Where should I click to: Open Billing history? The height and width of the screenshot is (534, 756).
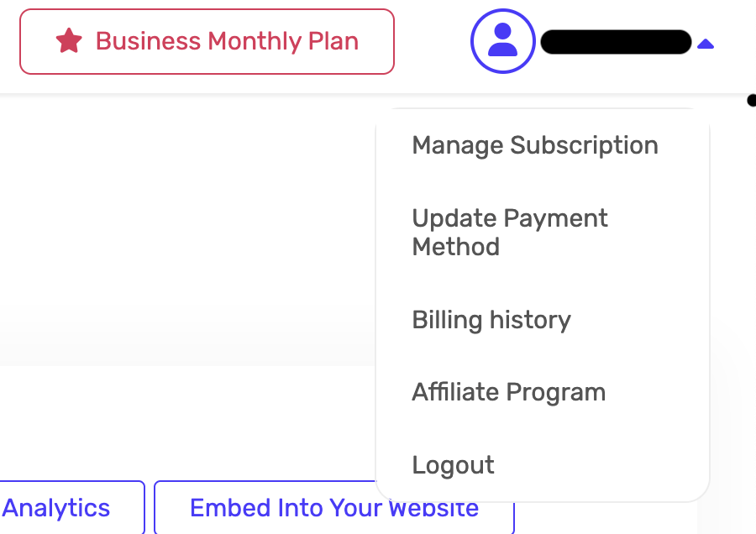(x=491, y=320)
